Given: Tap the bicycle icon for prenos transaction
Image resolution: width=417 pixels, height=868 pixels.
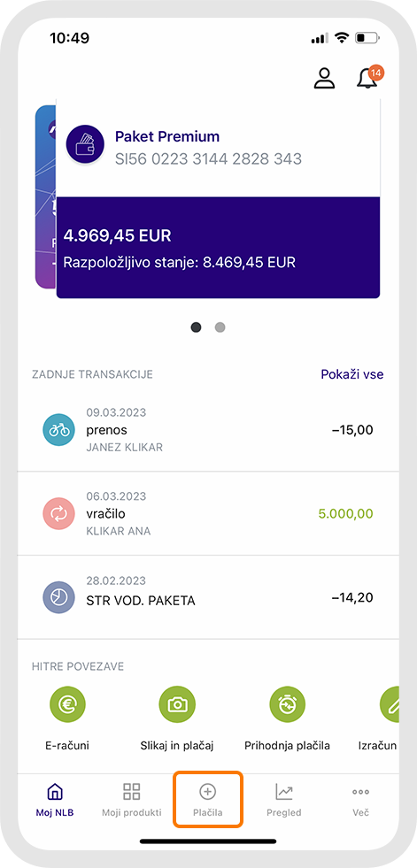Looking at the screenshot, I should 58,431.
